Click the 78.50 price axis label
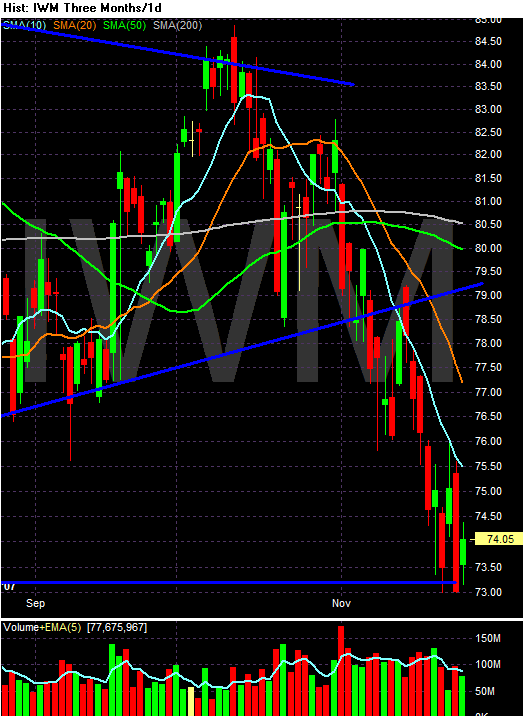Screen dimensions: 524x719 (x=488, y=319)
